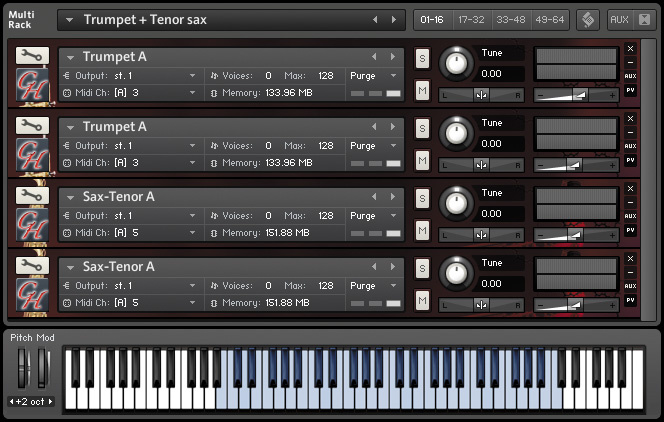Remove first Trumpet A with its X button
Screen dimensions: 664x422
click(630, 48)
